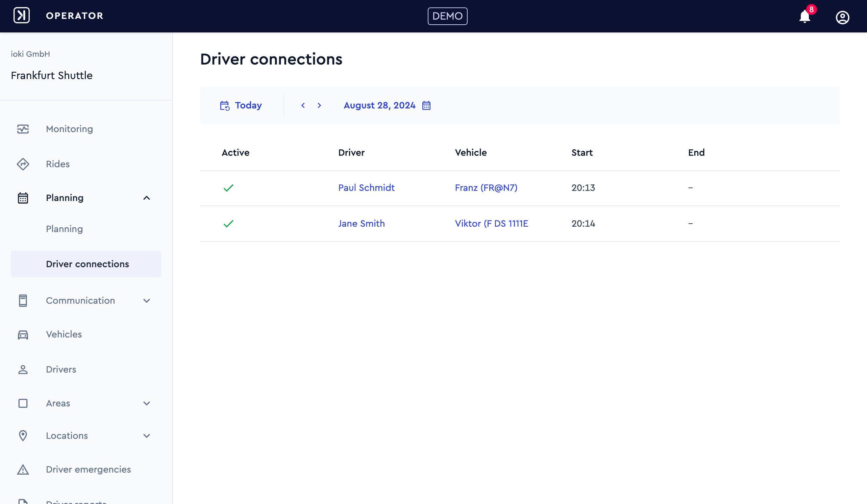Open Driver emergencies in sidebar

pyautogui.click(x=89, y=469)
